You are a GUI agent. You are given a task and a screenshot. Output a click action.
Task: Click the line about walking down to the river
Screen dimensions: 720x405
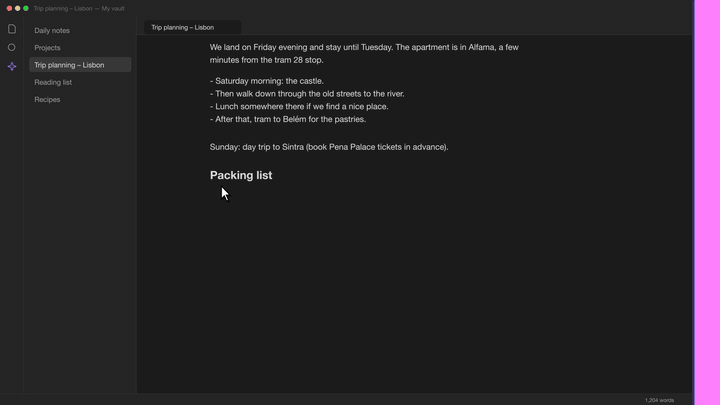coord(307,94)
